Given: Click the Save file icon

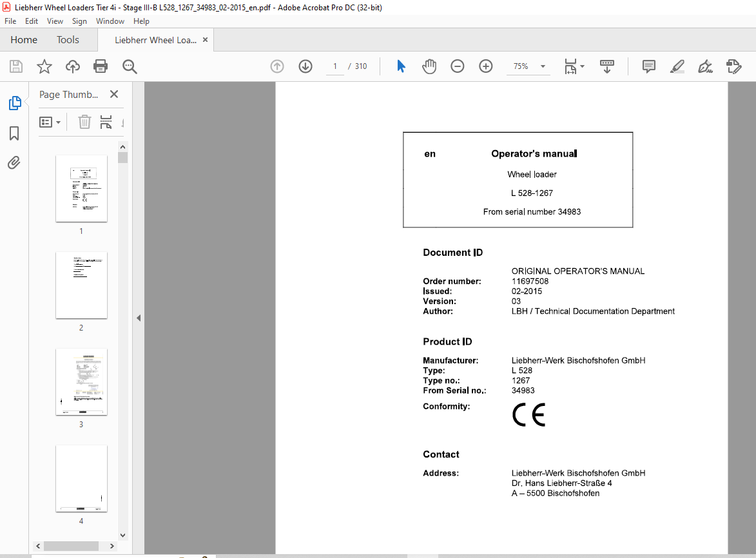Looking at the screenshot, I should click(16, 66).
